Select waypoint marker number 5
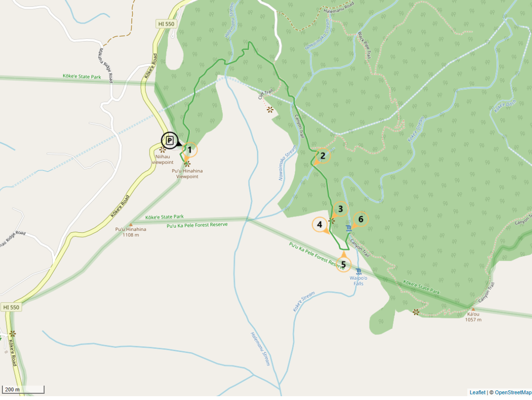 click(343, 264)
